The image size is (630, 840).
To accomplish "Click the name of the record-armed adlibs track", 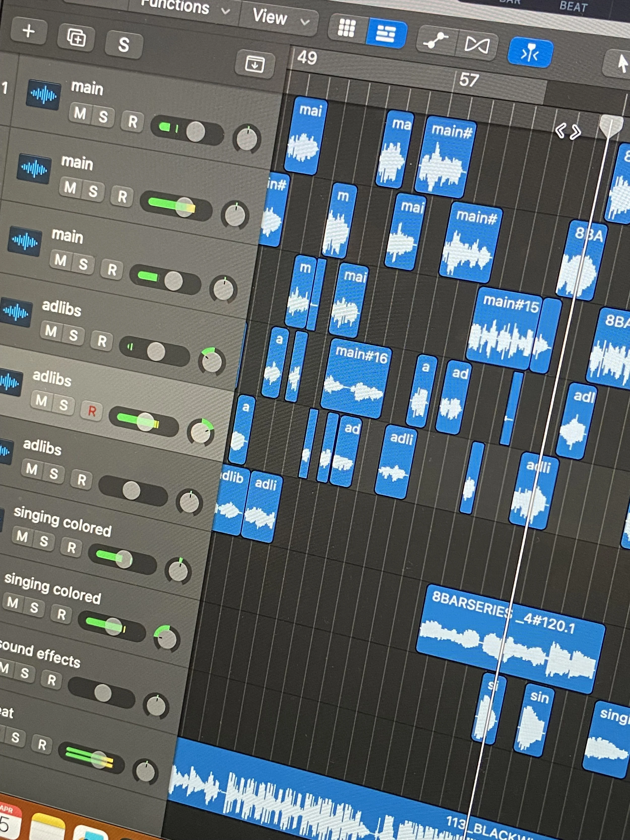I will pyautogui.click(x=52, y=378).
